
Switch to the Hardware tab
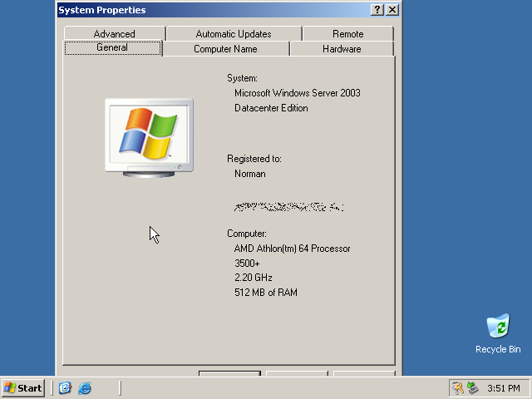(x=342, y=49)
